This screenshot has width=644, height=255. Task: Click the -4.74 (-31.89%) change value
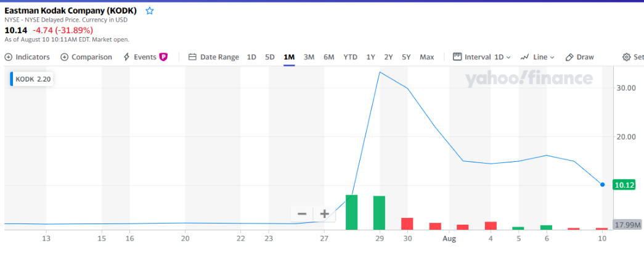tap(63, 30)
